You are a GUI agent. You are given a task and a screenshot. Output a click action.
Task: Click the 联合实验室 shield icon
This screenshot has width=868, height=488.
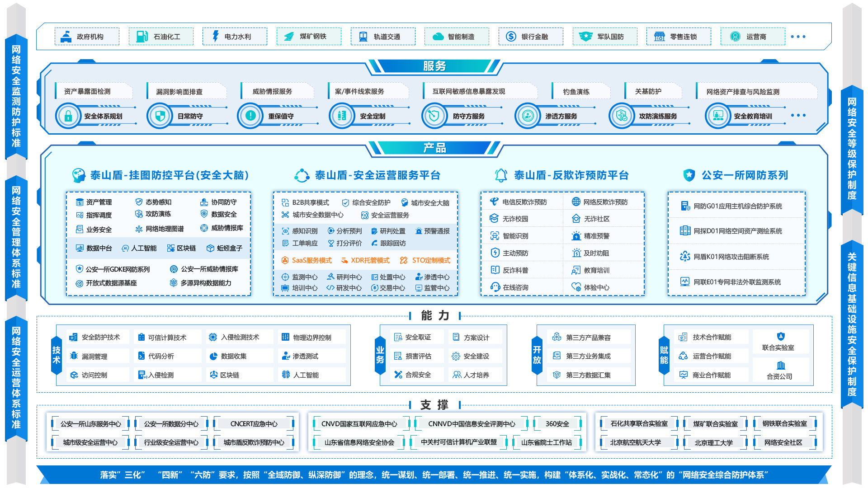[781, 336]
